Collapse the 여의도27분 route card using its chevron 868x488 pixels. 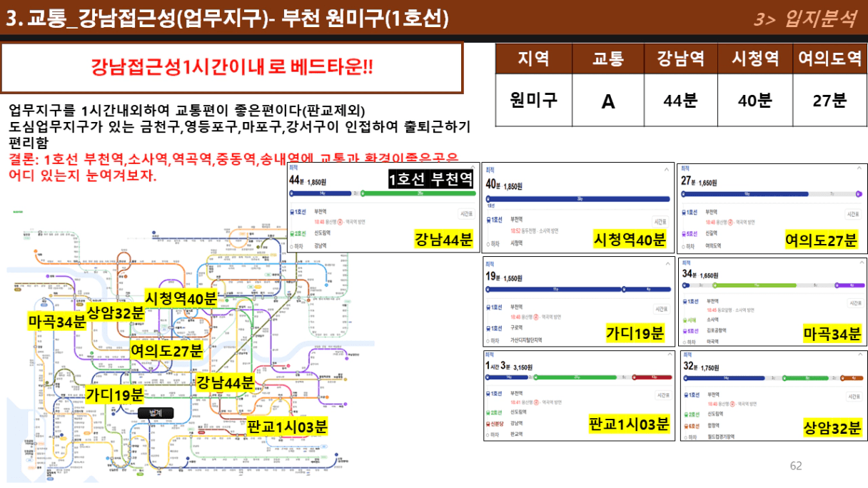859,169
